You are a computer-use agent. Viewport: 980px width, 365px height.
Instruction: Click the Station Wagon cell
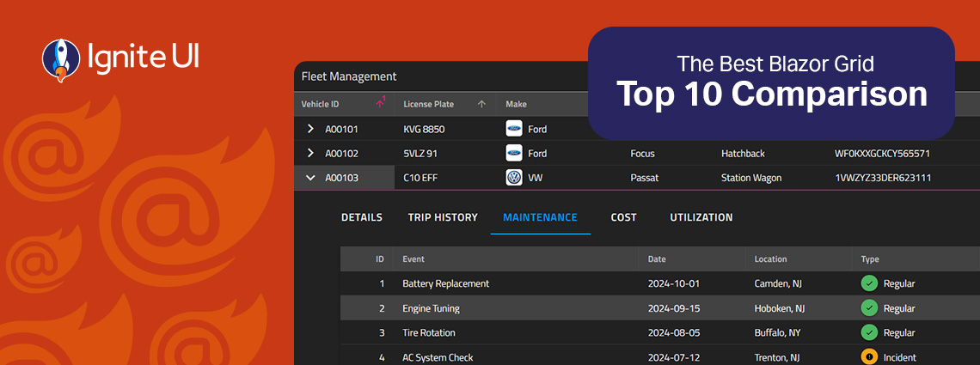click(x=751, y=178)
